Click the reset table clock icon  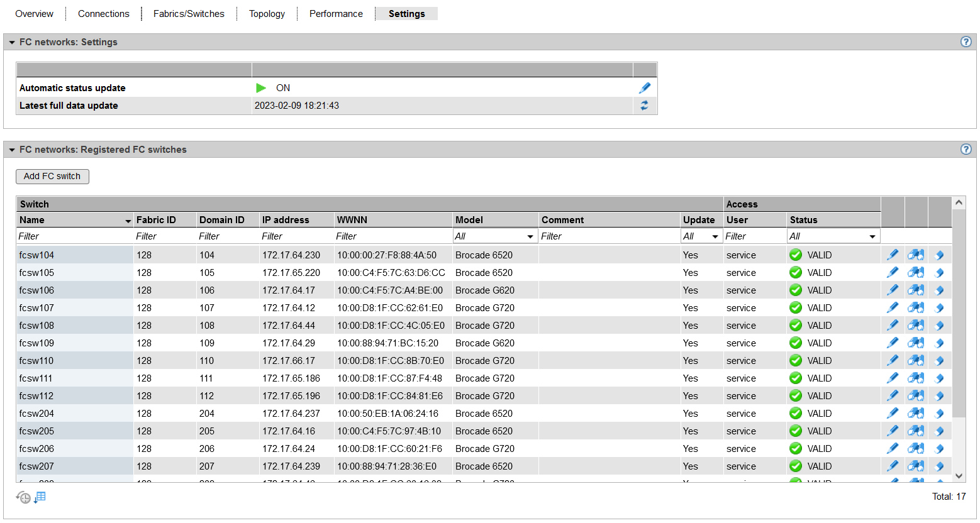(23, 497)
